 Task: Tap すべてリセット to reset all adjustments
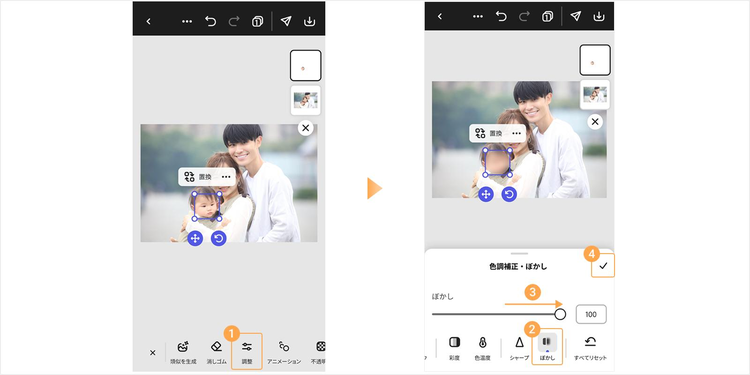coord(590,347)
